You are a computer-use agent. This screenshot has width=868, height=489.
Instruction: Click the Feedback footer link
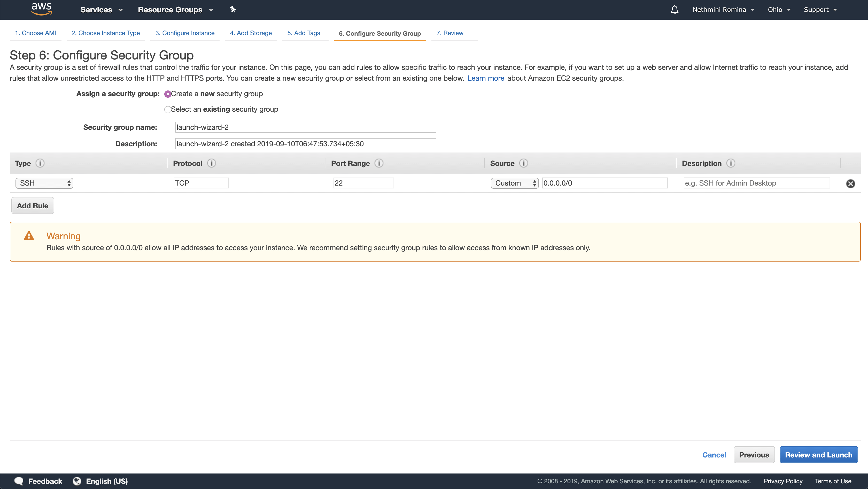point(45,481)
